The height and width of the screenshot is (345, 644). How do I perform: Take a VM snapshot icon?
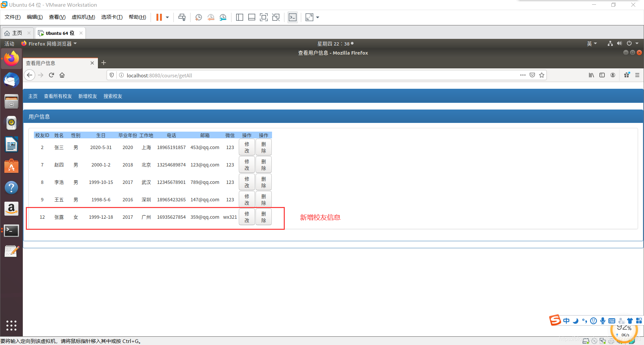pos(199,17)
